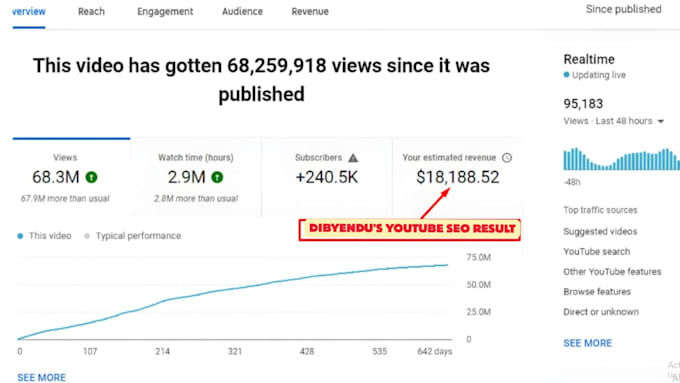The height and width of the screenshot is (383, 680).
Task: Select the Audience tab
Action: click(x=242, y=12)
